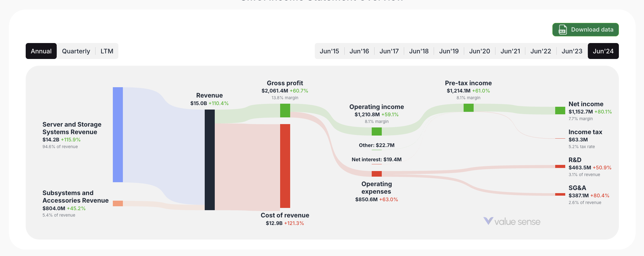Screen dimensions: 644x256
Task: Select the Jun'18 year option
Action: [x=418, y=51]
